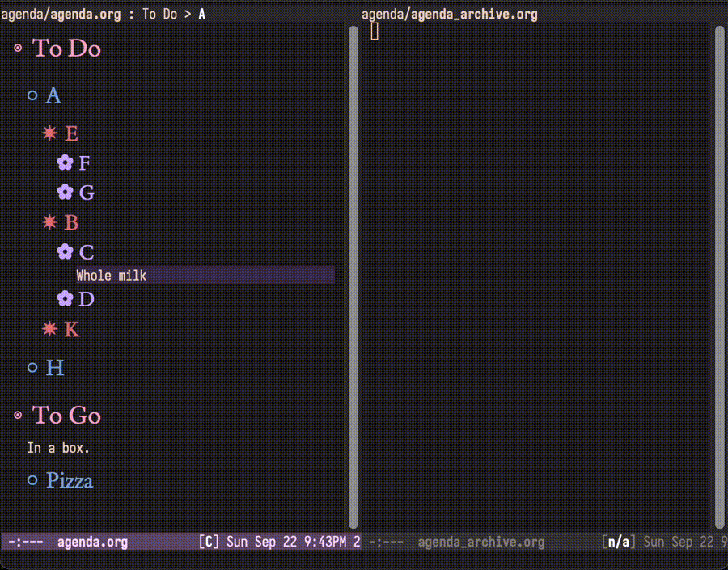This screenshot has width=728, height=570.
Task: Select agenda_archive.org buffer name in mode line
Action: pyautogui.click(x=480, y=543)
